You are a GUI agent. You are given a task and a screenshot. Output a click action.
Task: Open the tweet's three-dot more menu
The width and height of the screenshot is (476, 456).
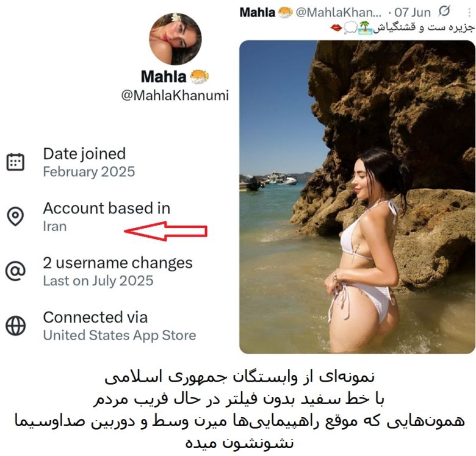point(471,12)
